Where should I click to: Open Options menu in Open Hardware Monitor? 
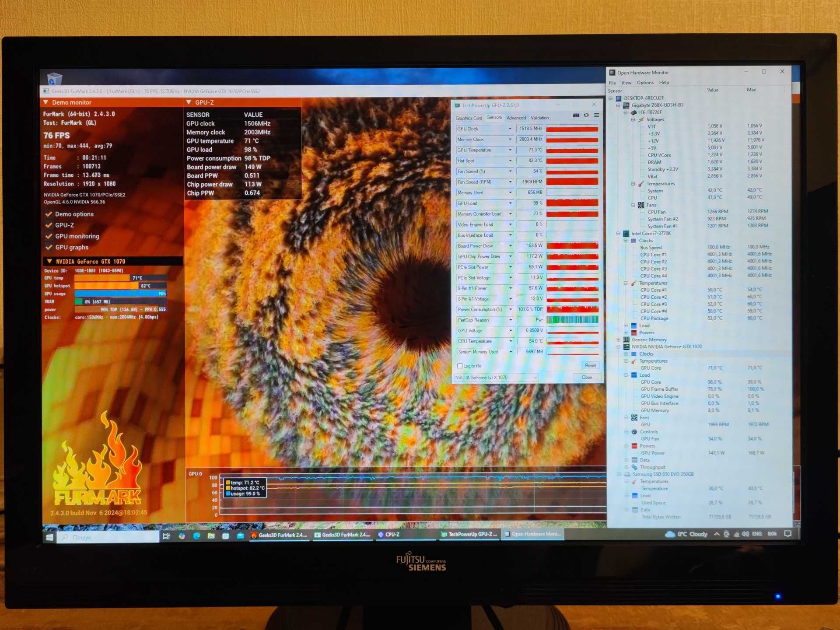[x=645, y=83]
